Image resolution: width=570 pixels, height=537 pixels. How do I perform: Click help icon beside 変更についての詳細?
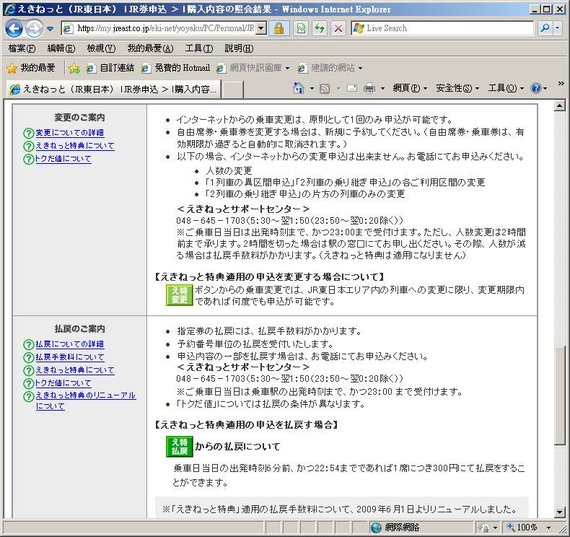29,133
